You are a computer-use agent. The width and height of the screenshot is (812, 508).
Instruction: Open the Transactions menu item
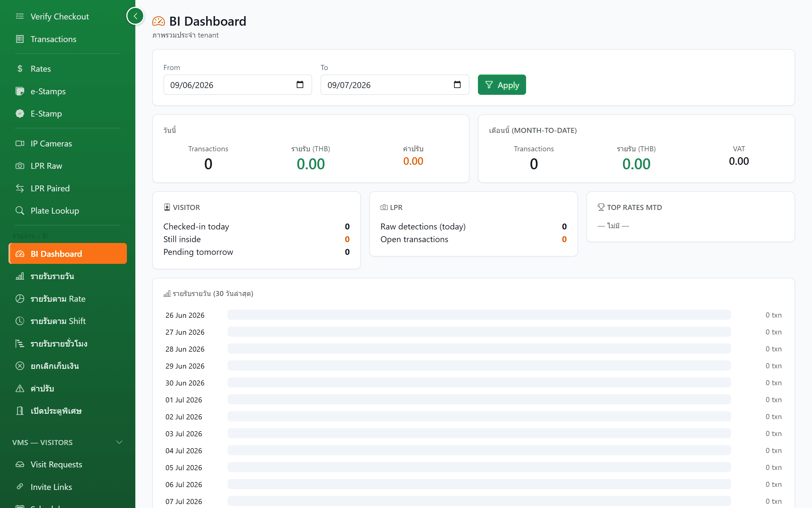coord(68,39)
